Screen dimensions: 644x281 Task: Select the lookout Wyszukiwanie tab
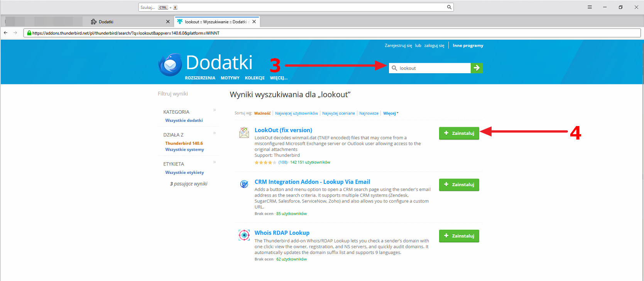pos(217,22)
